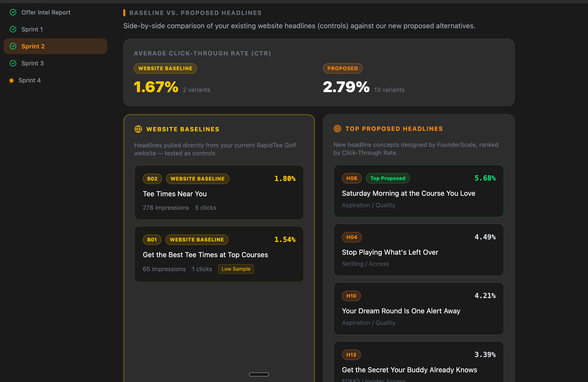588x382 pixels.
Task: Click the Sprint 2 green checkmark icon
Action: pyautogui.click(x=13, y=46)
